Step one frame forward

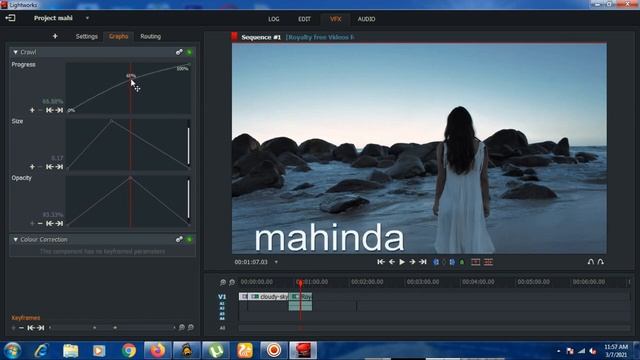click(412, 262)
